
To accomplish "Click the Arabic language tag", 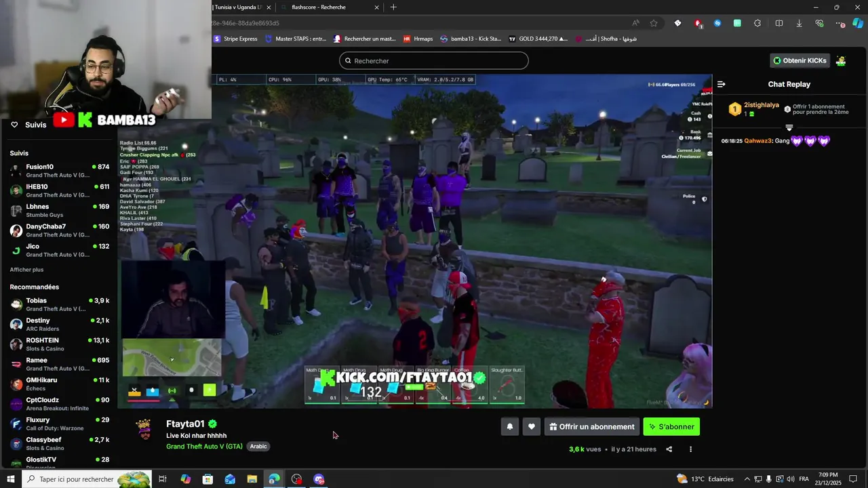I will point(258,447).
